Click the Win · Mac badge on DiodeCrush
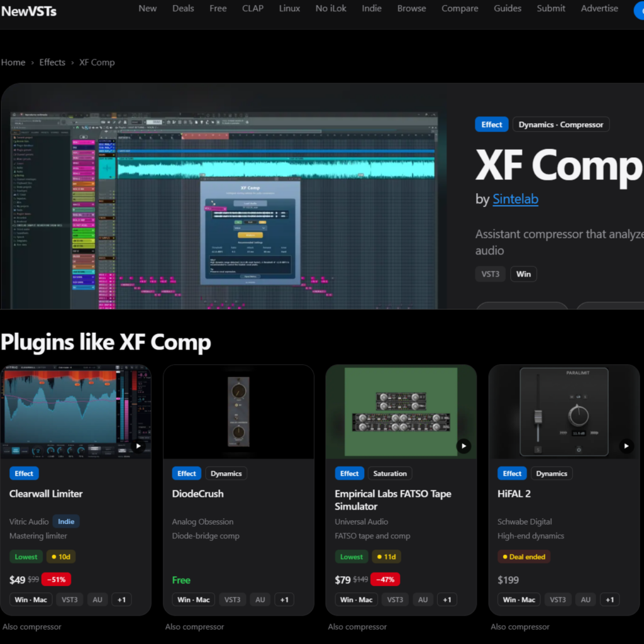Viewport: 644px width, 644px height. tap(194, 599)
